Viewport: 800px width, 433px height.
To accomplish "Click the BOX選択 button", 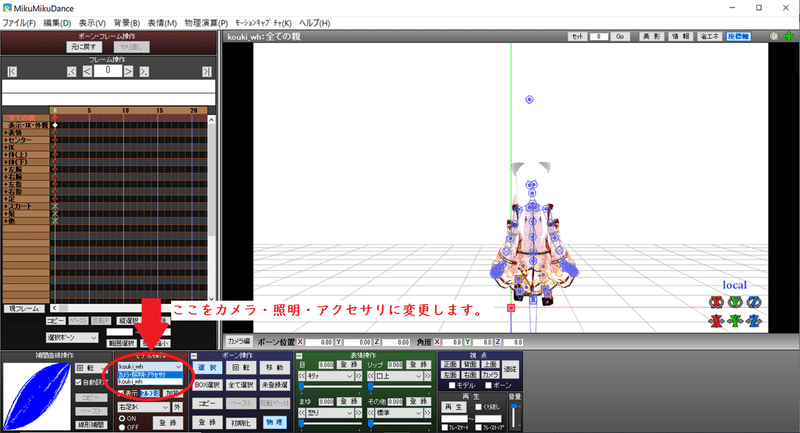I will (x=207, y=385).
